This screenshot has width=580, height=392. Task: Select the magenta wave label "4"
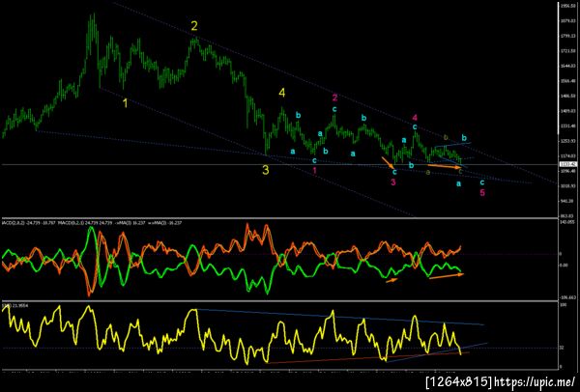point(415,118)
